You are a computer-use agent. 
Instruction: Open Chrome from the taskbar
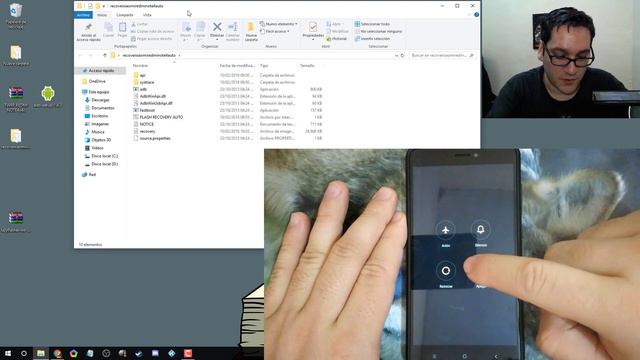click(x=57, y=353)
